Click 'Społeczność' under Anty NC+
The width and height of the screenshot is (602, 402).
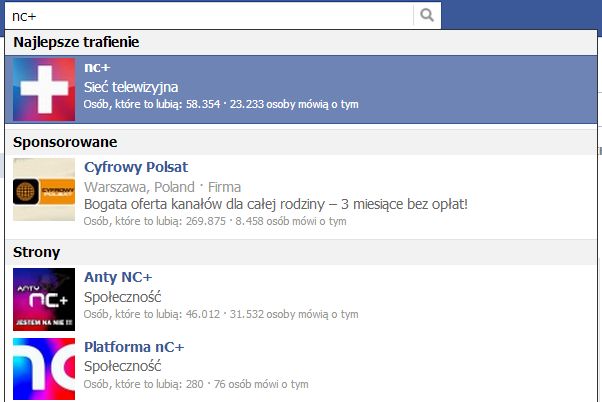pyautogui.click(x=122, y=297)
